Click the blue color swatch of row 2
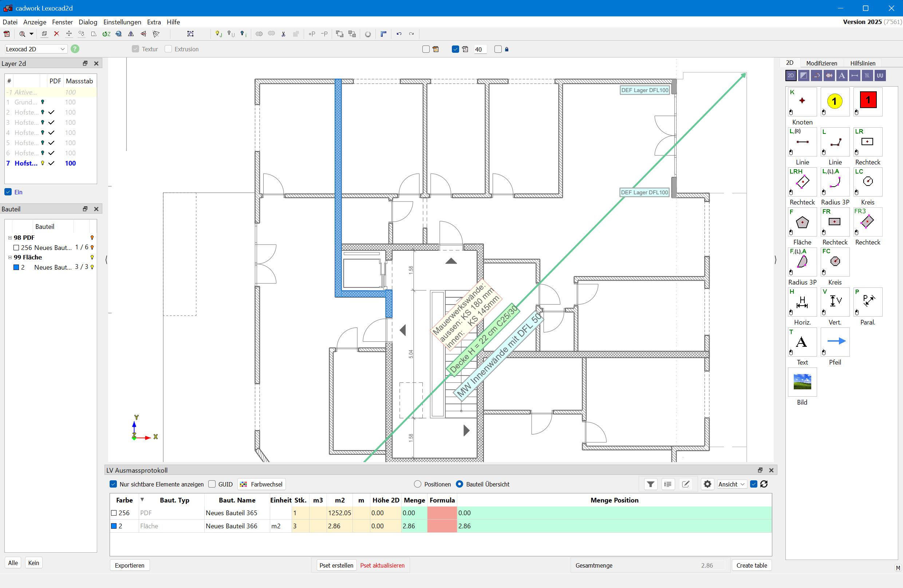The image size is (903, 588). [114, 526]
